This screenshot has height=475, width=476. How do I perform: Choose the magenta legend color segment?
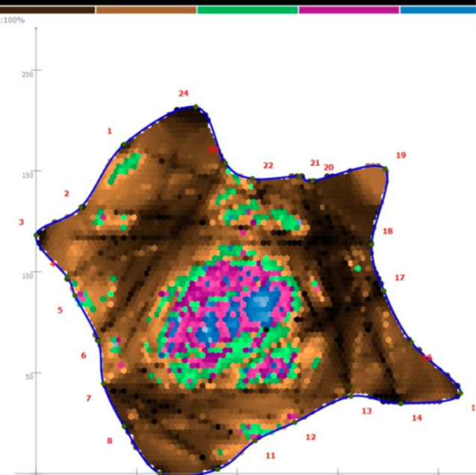tap(349, 10)
